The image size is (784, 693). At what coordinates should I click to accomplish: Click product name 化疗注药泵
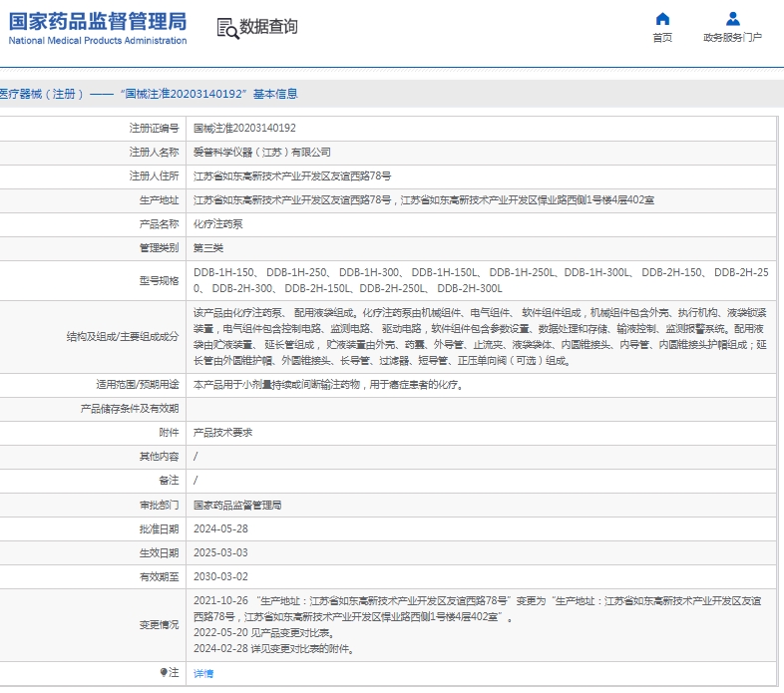point(218,224)
